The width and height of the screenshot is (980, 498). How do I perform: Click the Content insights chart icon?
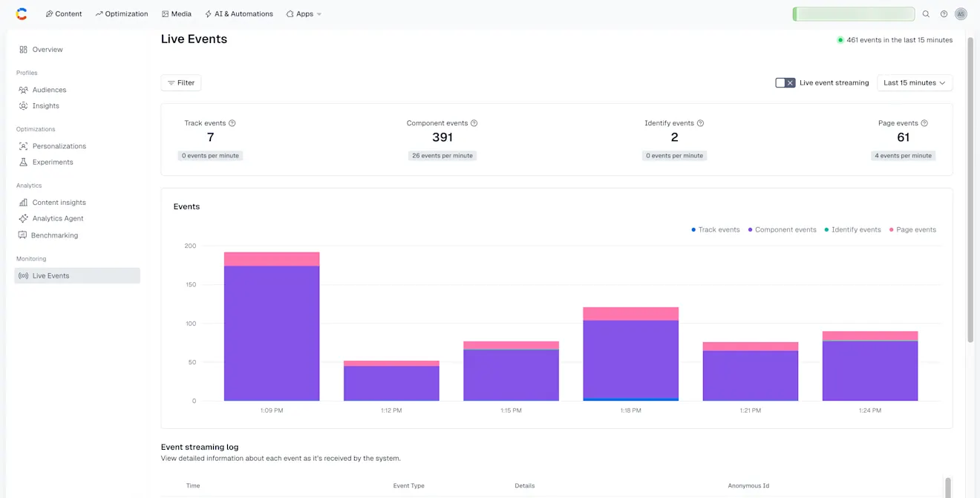[23, 203]
